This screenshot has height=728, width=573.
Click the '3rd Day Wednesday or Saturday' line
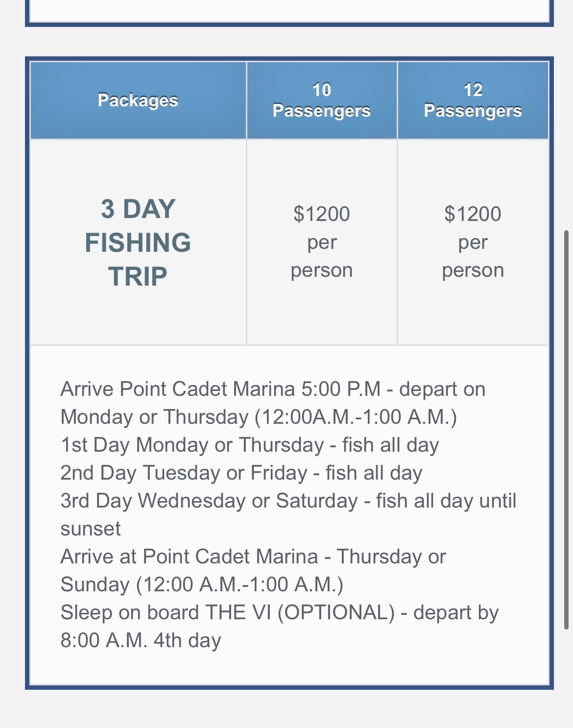tap(288, 501)
